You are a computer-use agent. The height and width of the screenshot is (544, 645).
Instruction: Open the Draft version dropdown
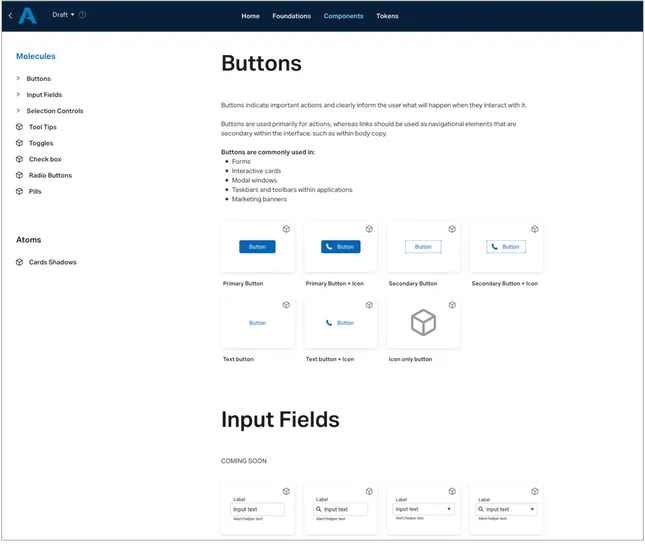pos(63,15)
